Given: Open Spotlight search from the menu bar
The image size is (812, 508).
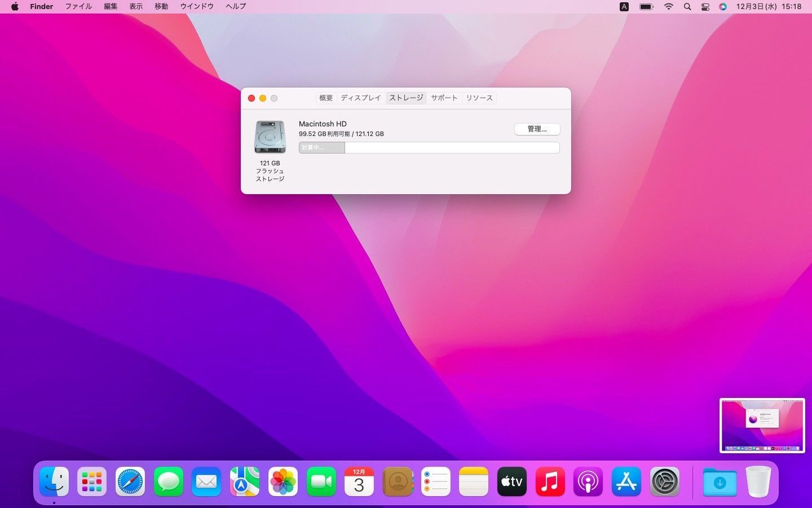Looking at the screenshot, I should pos(687,6).
